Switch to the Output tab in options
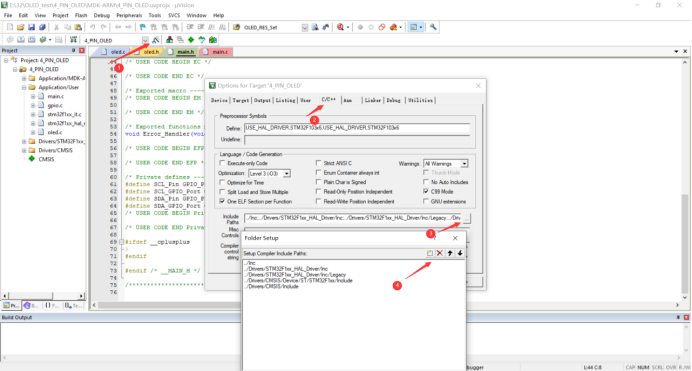 click(x=262, y=100)
